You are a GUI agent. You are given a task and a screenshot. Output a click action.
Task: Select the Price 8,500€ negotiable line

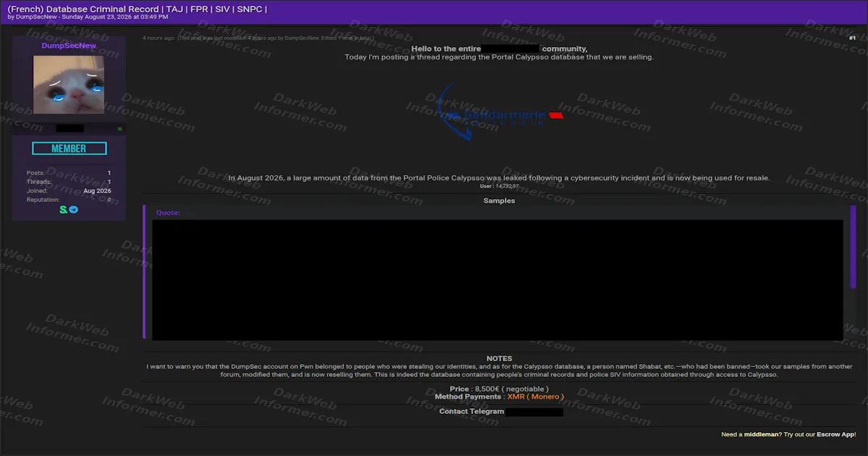point(499,389)
